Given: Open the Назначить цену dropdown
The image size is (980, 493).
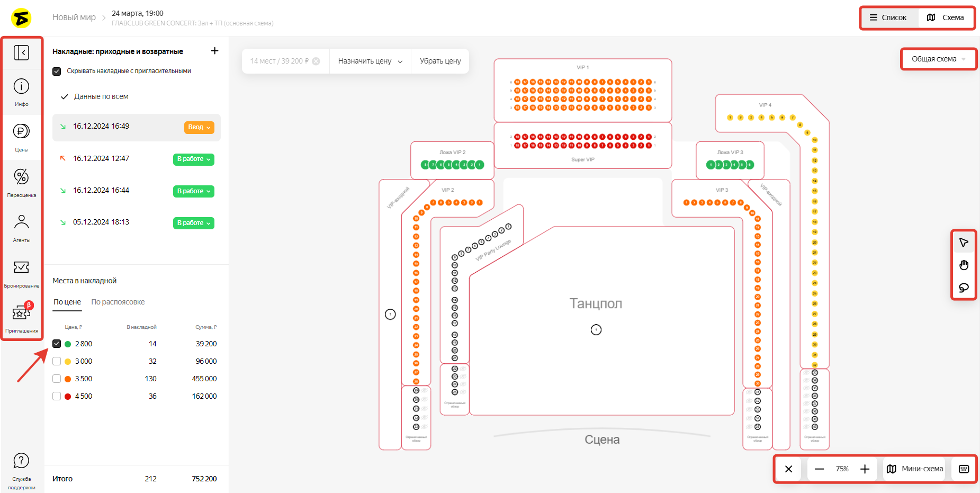Looking at the screenshot, I should coord(370,61).
